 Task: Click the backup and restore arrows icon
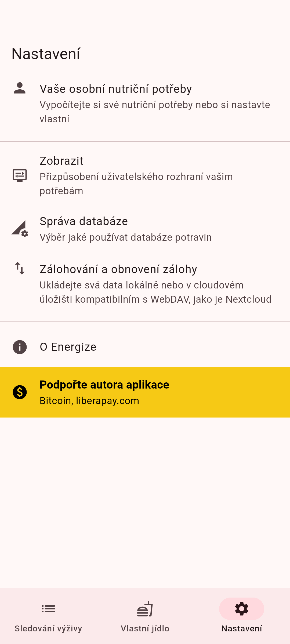[x=20, y=268]
